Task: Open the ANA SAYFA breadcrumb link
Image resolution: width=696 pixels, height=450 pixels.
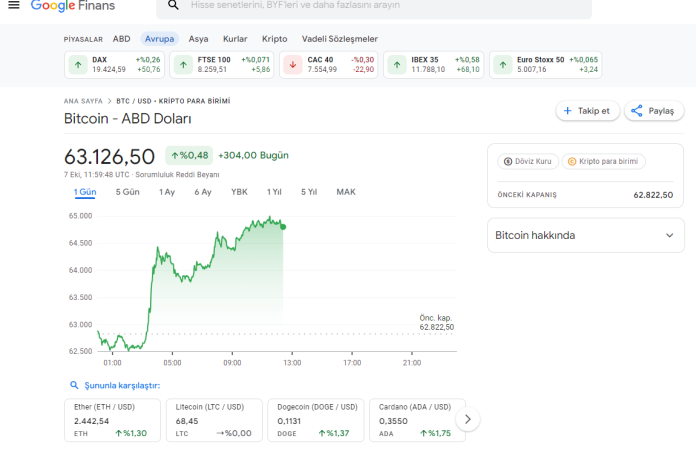Action: 83,101
